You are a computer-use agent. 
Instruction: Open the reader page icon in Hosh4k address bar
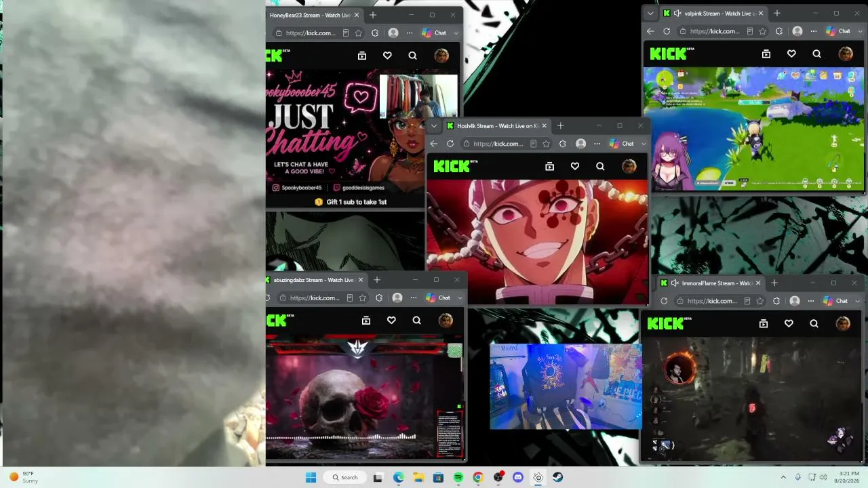[534, 144]
